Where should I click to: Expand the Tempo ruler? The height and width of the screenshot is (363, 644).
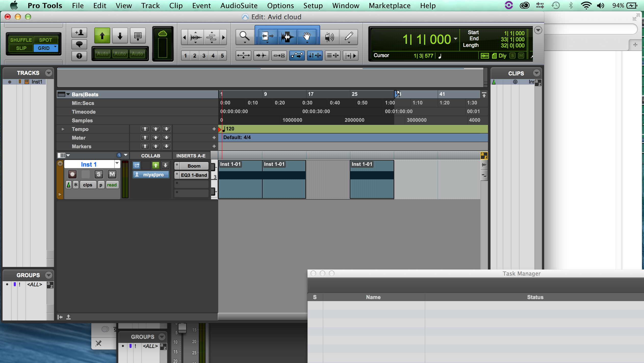point(63,129)
